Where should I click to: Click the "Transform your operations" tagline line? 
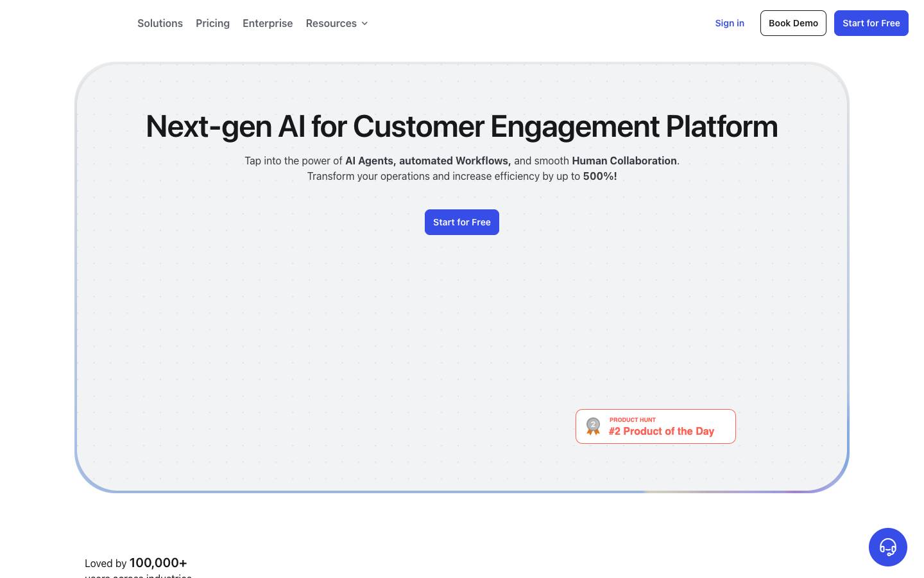[x=462, y=176]
